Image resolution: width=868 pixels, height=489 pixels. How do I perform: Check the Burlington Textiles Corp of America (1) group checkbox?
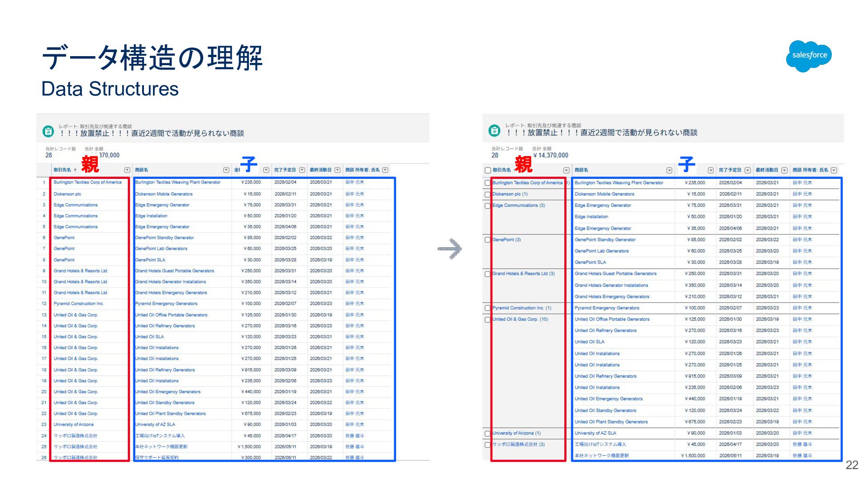pos(487,183)
